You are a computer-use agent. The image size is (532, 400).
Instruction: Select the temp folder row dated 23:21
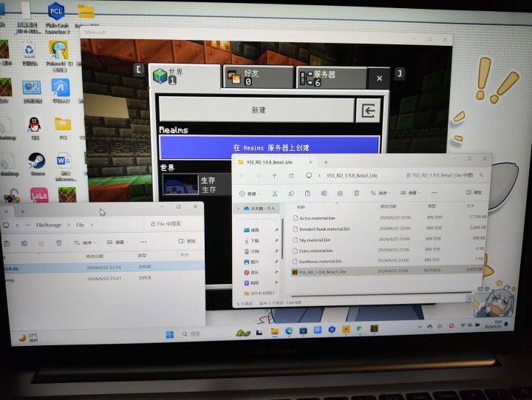(x=103, y=279)
